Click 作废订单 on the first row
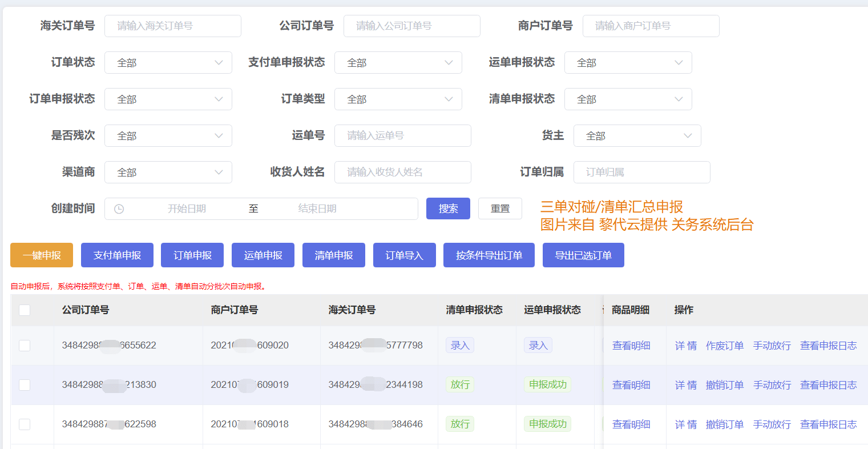 click(x=725, y=345)
